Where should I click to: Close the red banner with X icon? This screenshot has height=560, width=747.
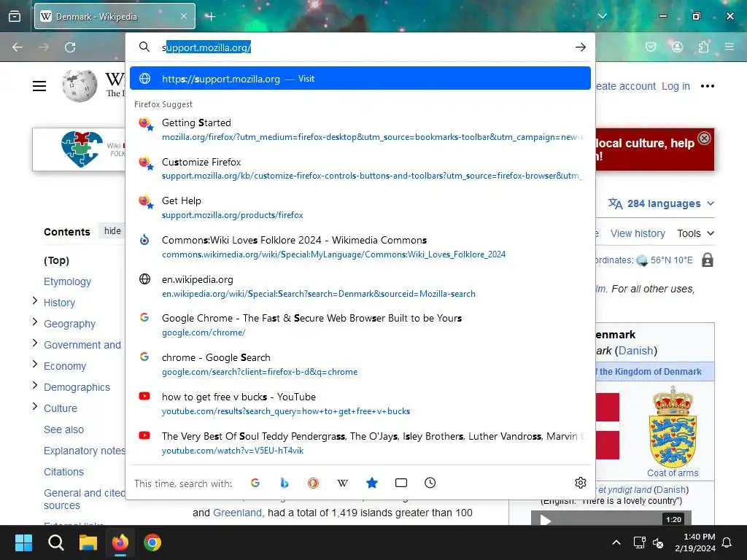coord(704,138)
